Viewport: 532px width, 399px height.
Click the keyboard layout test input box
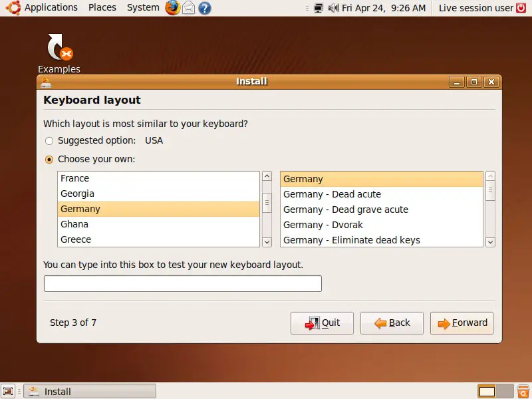(x=182, y=284)
